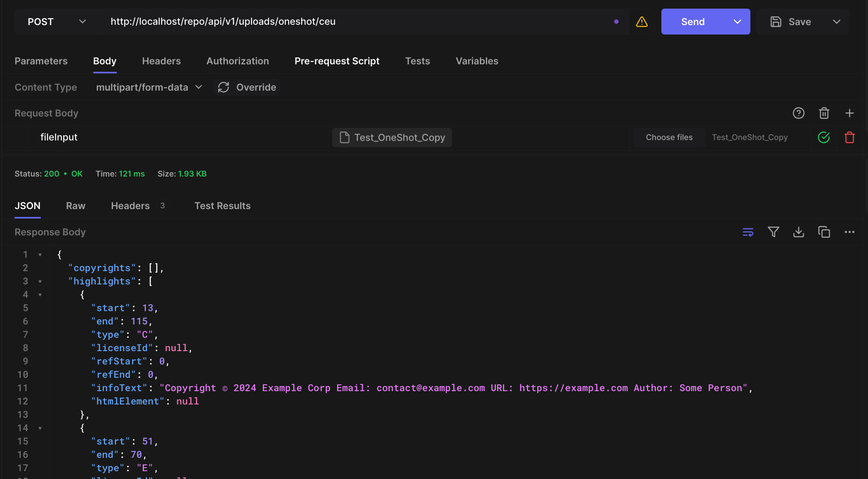Click Save button label
This screenshot has height=479, width=868.
[x=800, y=22]
